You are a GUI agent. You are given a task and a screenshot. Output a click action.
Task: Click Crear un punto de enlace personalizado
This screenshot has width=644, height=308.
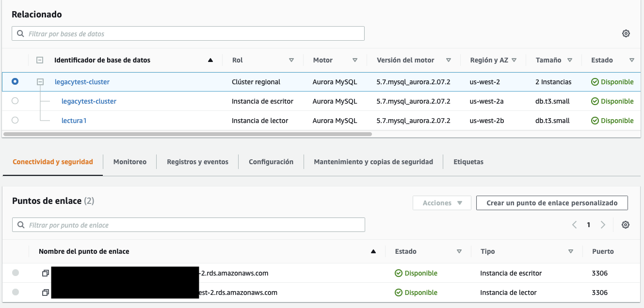coord(552,202)
